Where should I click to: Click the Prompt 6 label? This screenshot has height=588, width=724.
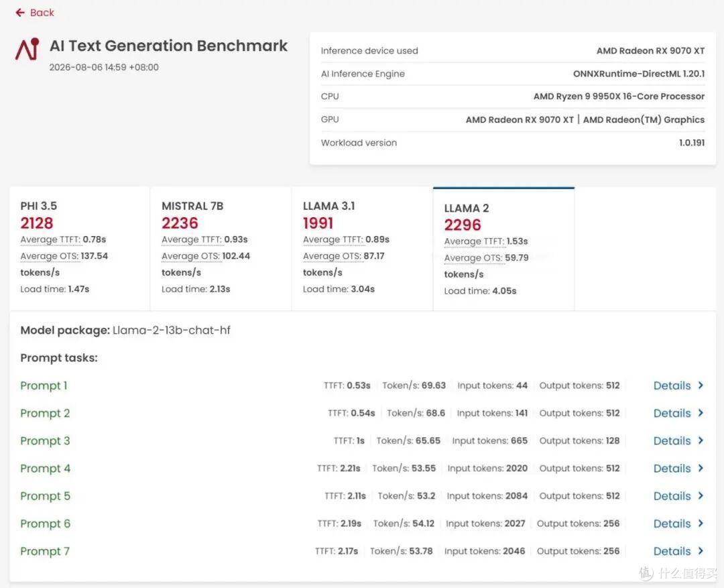(x=46, y=524)
